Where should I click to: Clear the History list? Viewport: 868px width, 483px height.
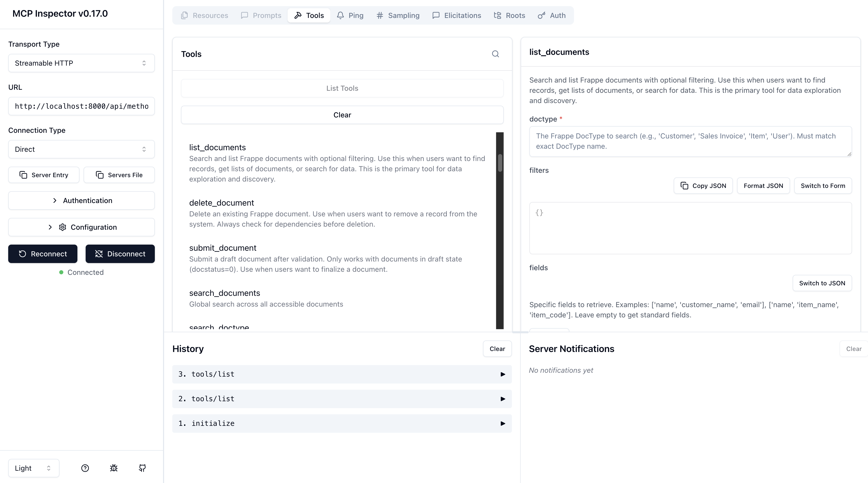click(497, 349)
